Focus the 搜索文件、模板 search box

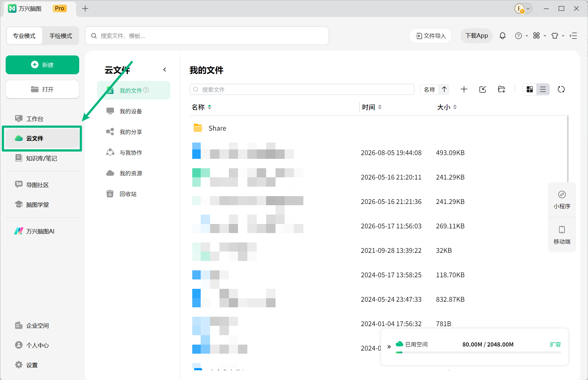[207, 36]
